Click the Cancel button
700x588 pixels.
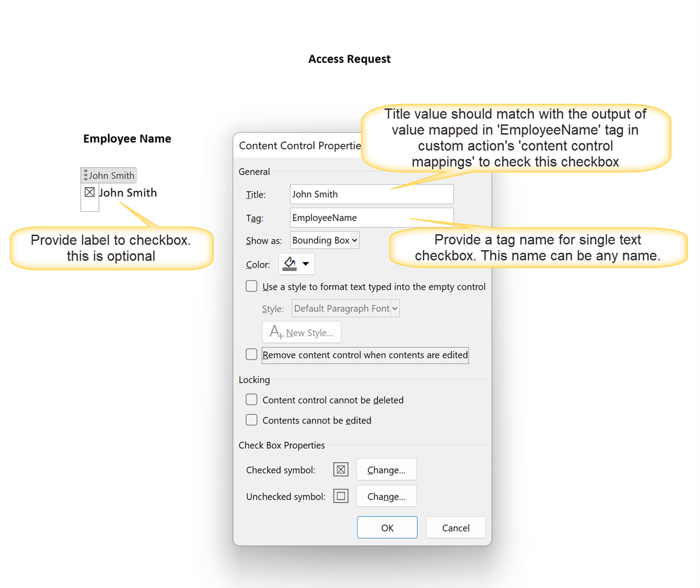(x=456, y=528)
